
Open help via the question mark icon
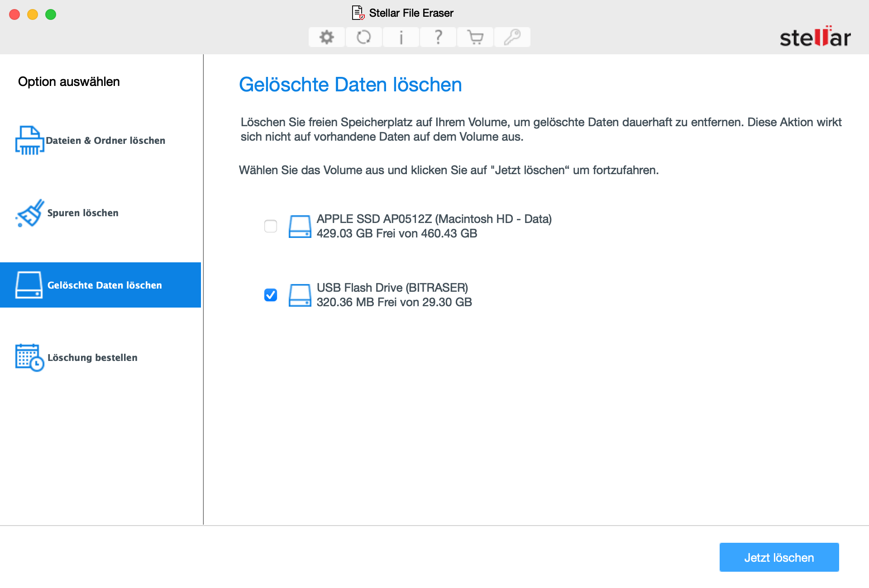[438, 37]
